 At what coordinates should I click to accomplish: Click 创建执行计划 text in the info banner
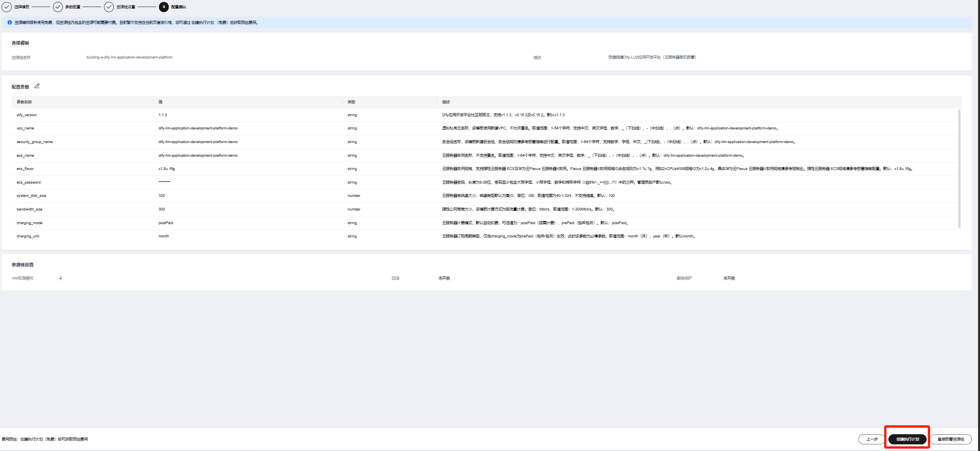pos(203,23)
